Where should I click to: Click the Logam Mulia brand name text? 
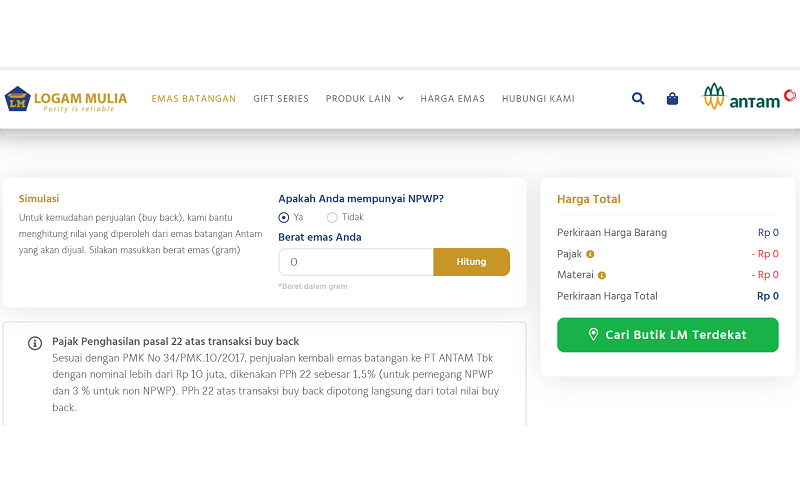[80, 97]
